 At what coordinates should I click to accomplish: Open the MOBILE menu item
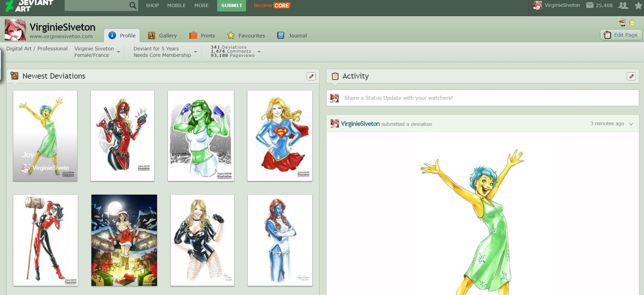click(x=176, y=6)
